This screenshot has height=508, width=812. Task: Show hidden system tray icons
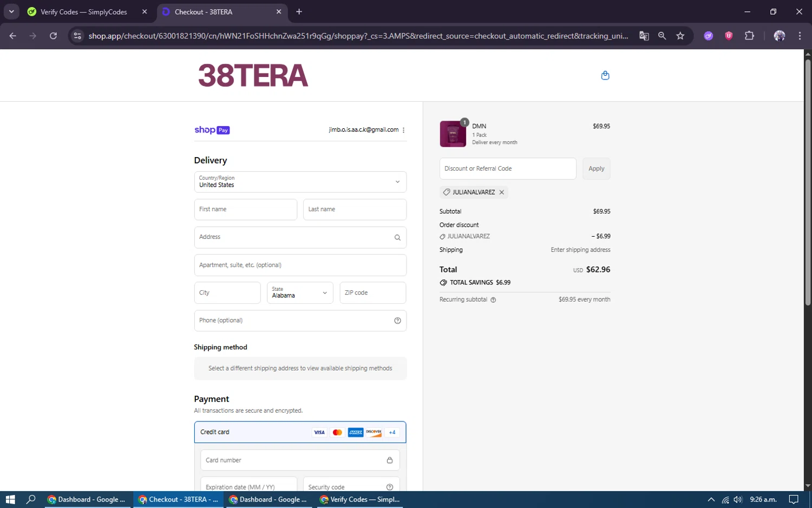tap(711, 499)
